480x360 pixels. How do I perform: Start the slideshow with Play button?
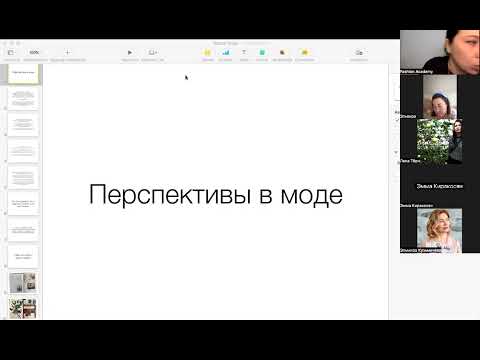(130, 52)
